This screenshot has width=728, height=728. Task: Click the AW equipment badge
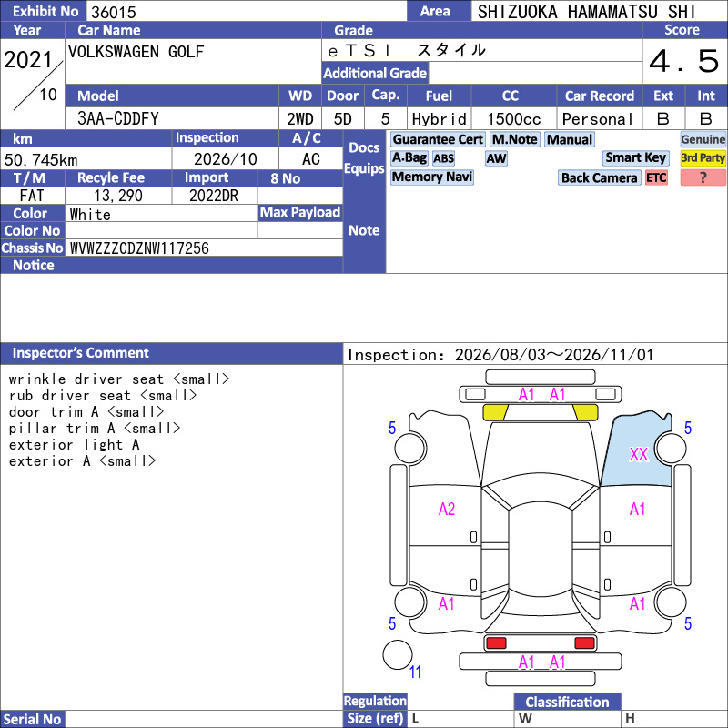tap(496, 158)
